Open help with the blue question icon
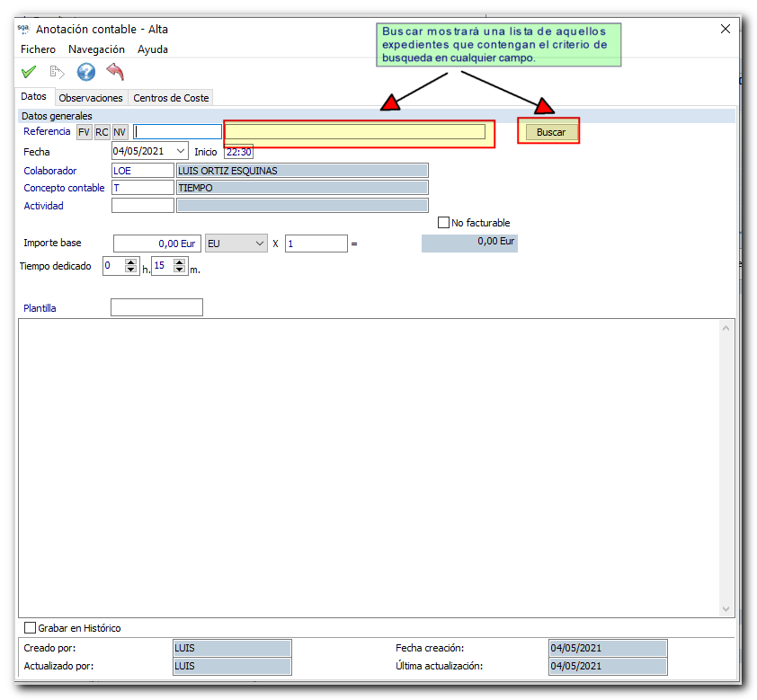The image size is (757, 700). [86, 72]
